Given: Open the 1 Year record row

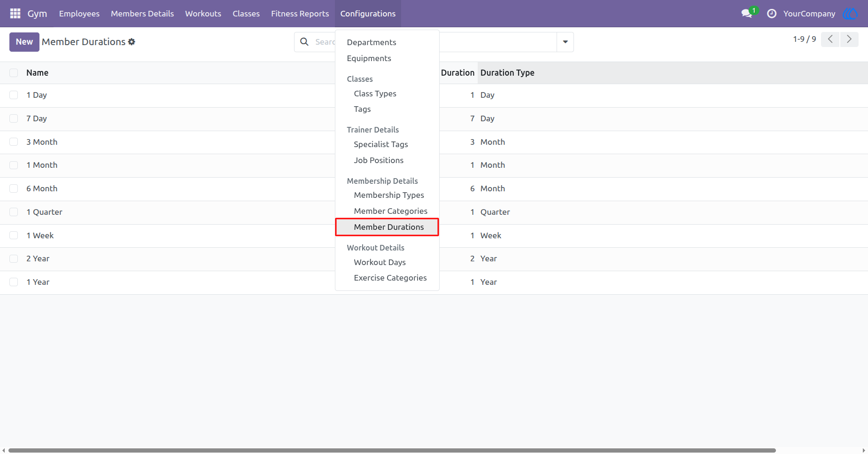Looking at the screenshot, I should tap(434, 282).
